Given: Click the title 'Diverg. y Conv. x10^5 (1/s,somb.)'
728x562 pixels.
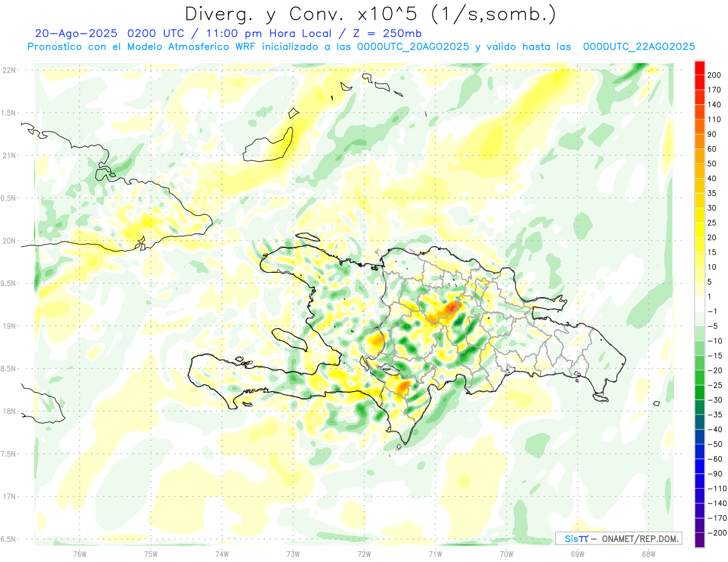Looking at the screenshot, I should click(369, 14).
